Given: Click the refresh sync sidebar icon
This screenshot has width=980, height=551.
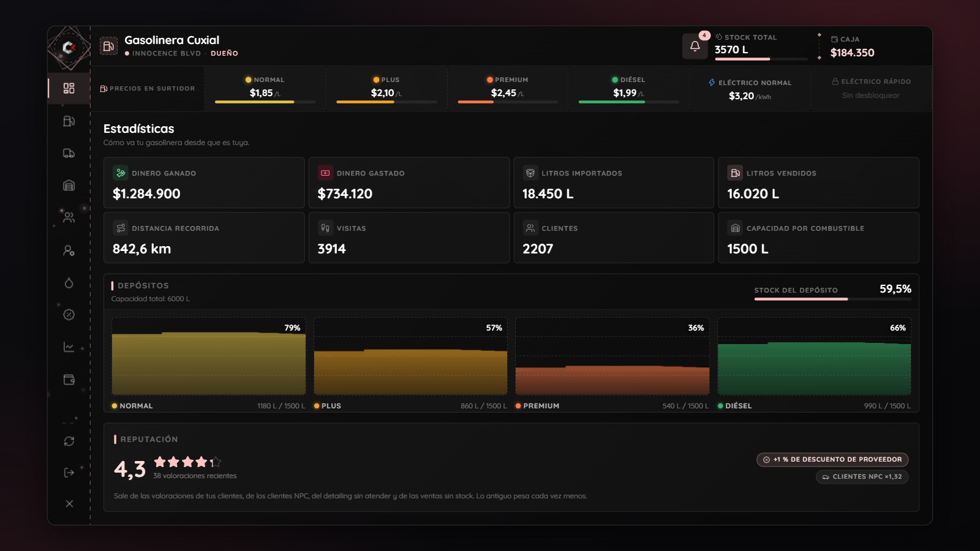Looking at the screenshot, I should point(69,441).
